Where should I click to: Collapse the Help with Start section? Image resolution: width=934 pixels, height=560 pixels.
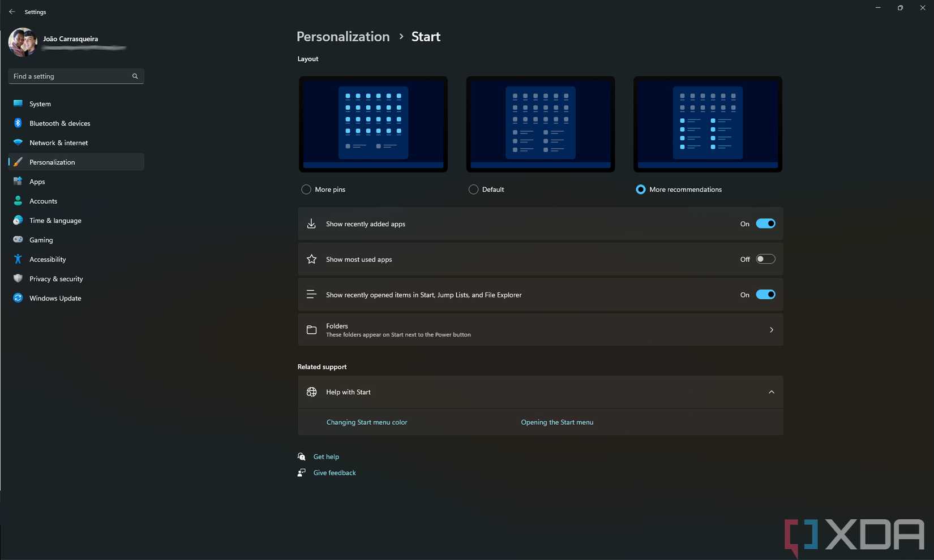pyautogui.click(x=771, y=391)
